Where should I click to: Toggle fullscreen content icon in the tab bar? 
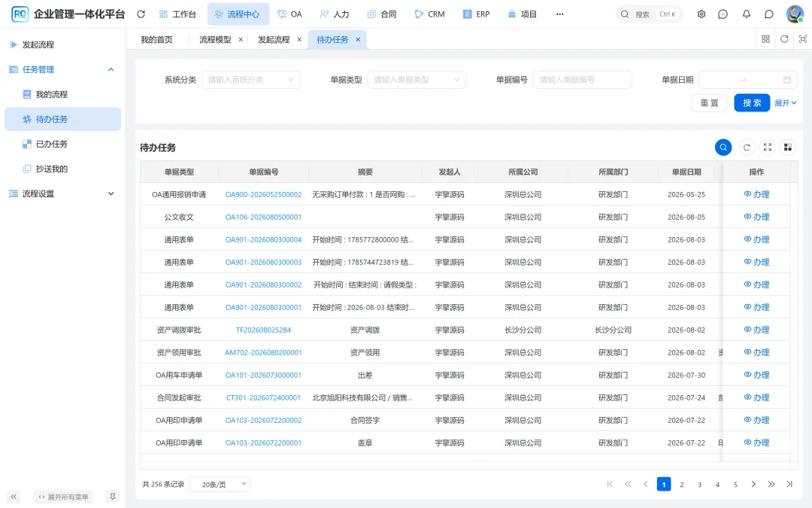coord(803,39)
